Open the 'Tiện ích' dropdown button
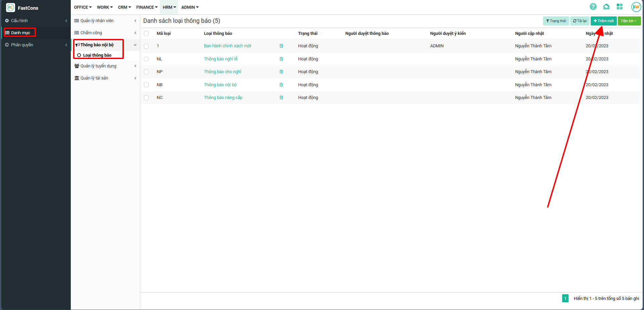Image resolution: width=644 pixels, height=310 pixels. [629, 21]
